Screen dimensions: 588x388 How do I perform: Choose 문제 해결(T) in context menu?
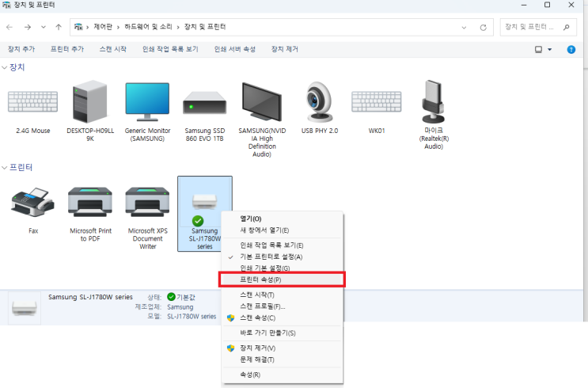pyautogui.click(x=282, y=359)
